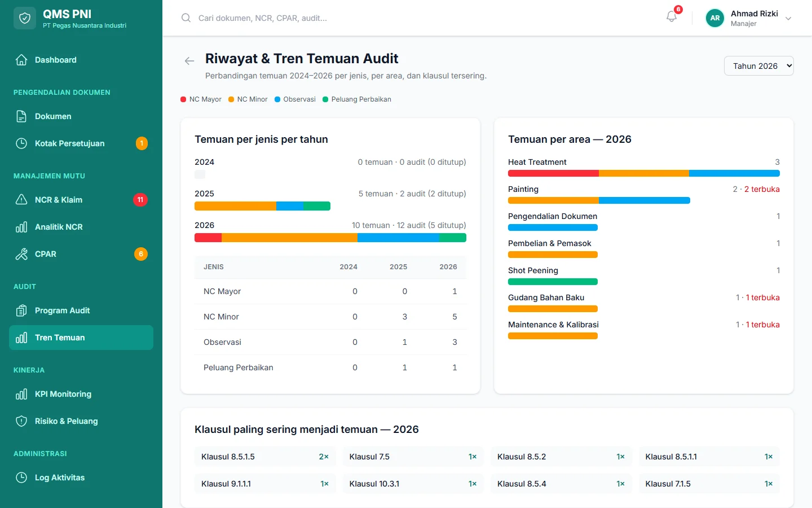
Task: Click the Kotak Persetujuan clock icon
Action: (x=21, y=143)
